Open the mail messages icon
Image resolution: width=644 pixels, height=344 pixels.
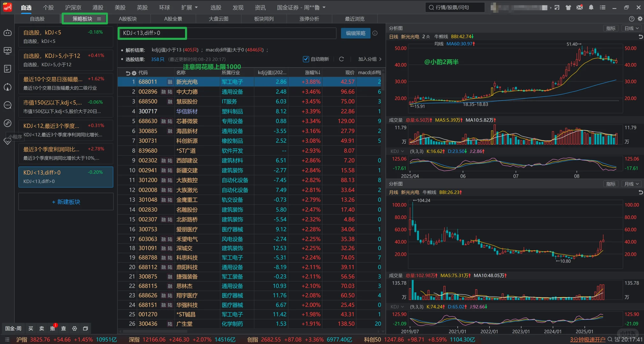[x=580, y=7]
